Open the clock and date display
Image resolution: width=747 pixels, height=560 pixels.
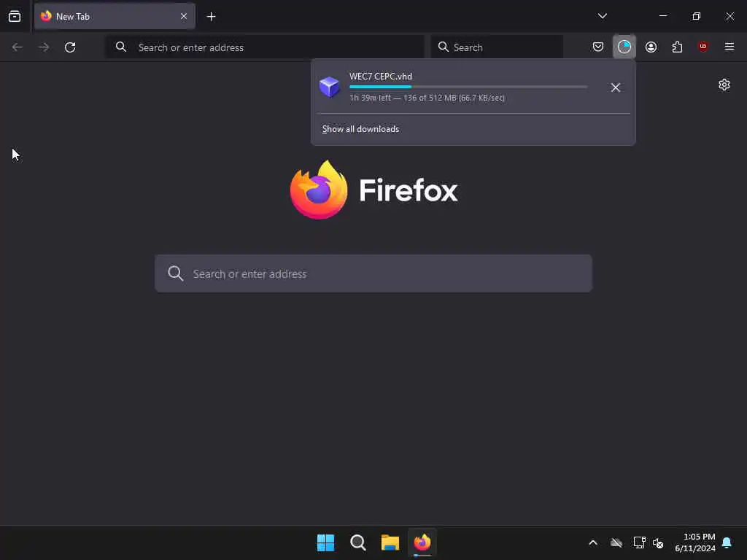pos(695,542)
